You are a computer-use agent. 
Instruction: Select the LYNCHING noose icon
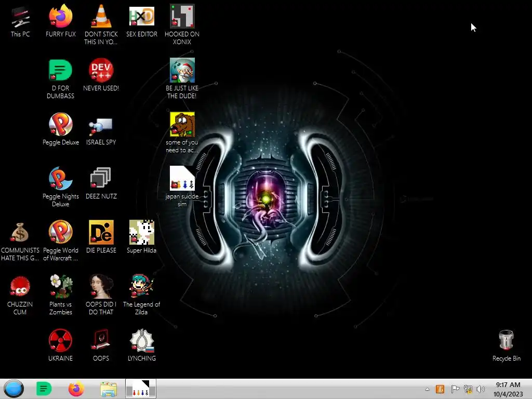142,345
